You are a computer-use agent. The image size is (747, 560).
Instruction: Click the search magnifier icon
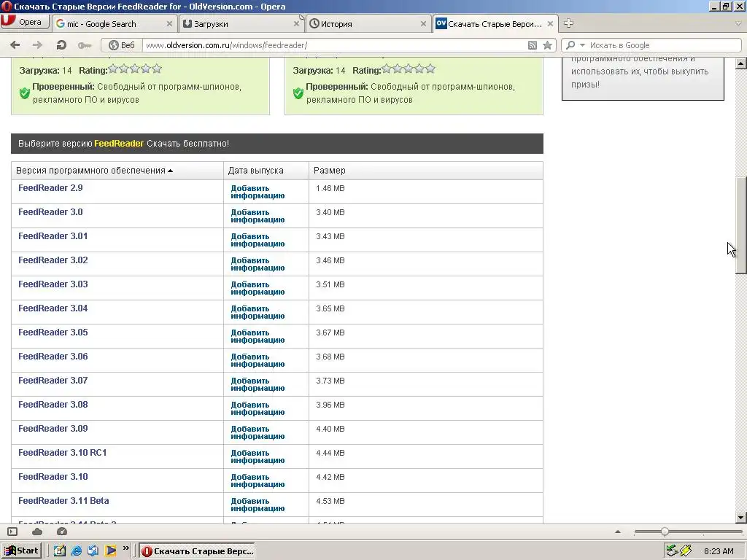[570, 45]
